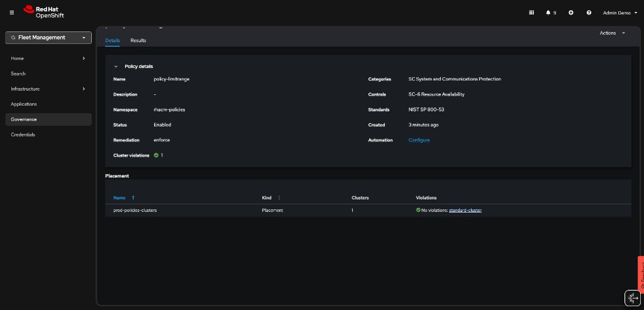Switch to the Results tab
The height and width of the screenshot is (310, 644).
(x=138, y=40)
